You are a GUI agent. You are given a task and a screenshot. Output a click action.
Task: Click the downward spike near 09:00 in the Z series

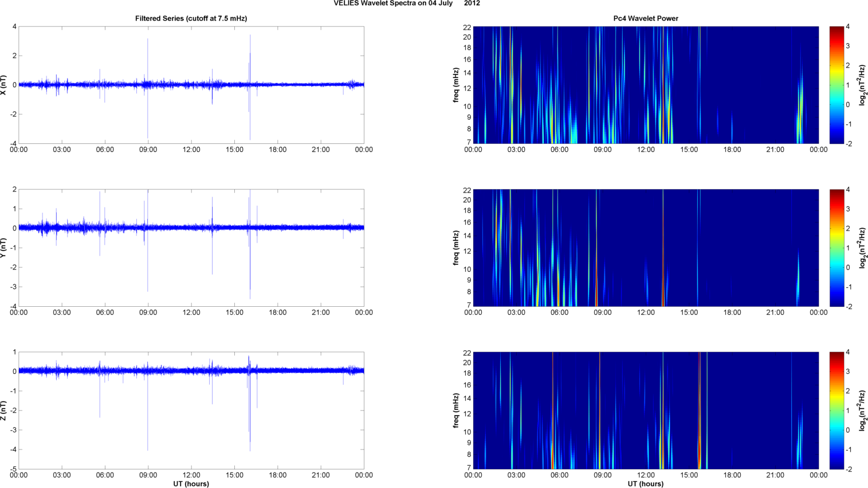(148, 424)
